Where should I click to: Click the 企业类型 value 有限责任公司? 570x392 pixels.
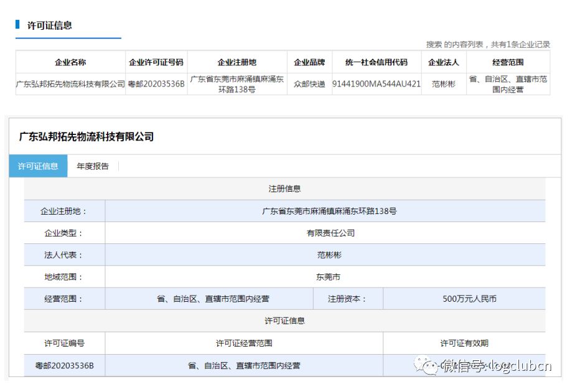330,233
